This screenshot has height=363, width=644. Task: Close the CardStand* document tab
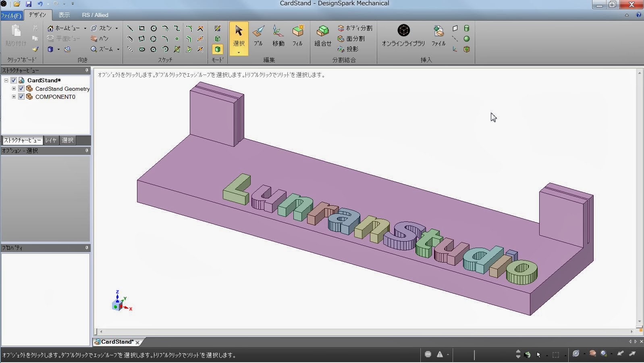tap(137, 342)
